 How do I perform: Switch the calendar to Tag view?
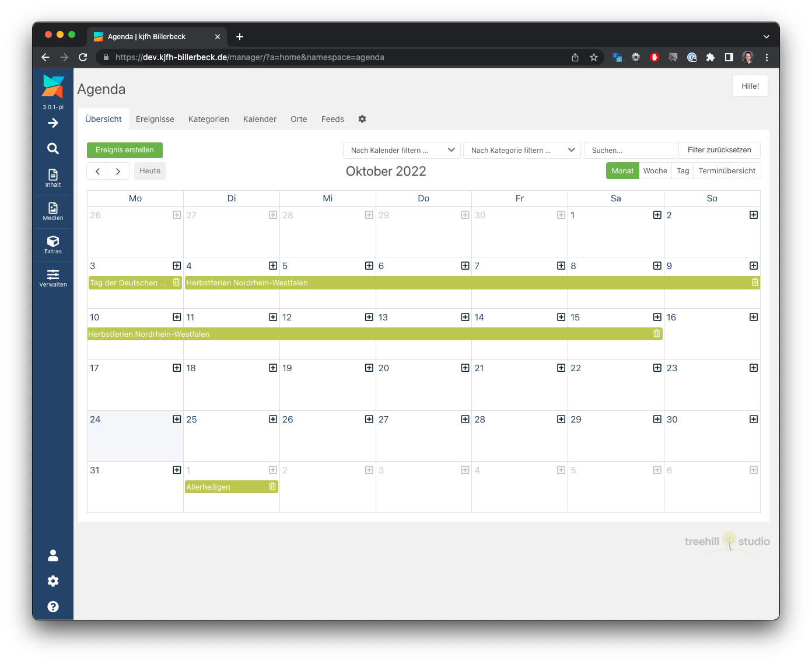(682, 171)
